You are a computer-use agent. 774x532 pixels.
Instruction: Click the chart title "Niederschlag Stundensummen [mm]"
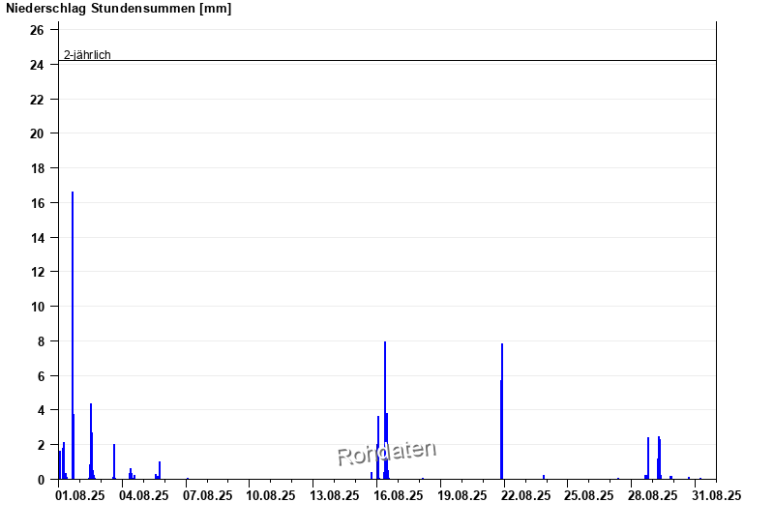click(119, 9)
